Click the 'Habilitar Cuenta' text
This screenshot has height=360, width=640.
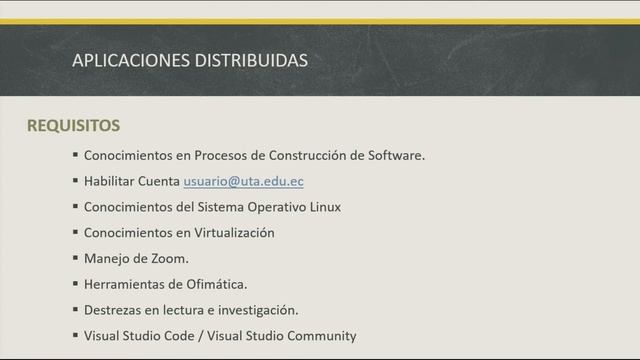pyautogui.click(x=132, y=181)
